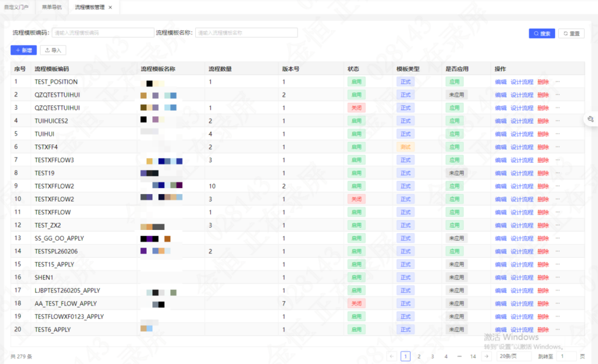Click the 流程数量 column header
The height and width of the screenshot is (364, 598).
(220, 69)
